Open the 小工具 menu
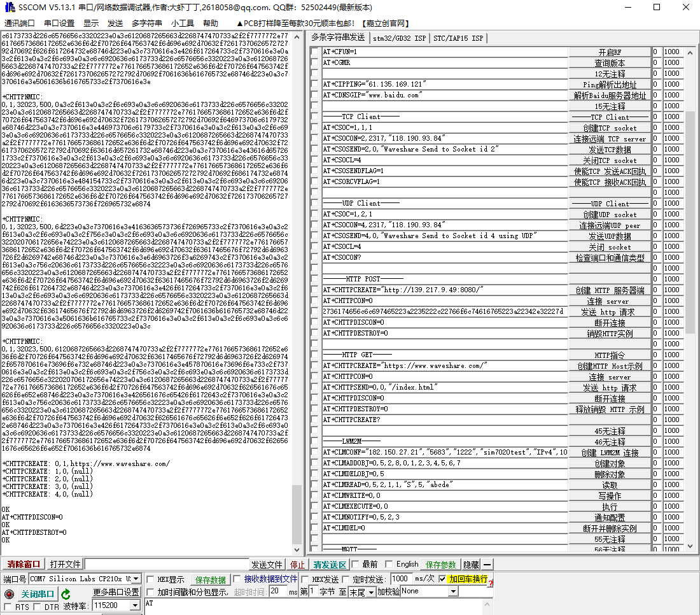 pyautogui.click(x=182, y=23)
